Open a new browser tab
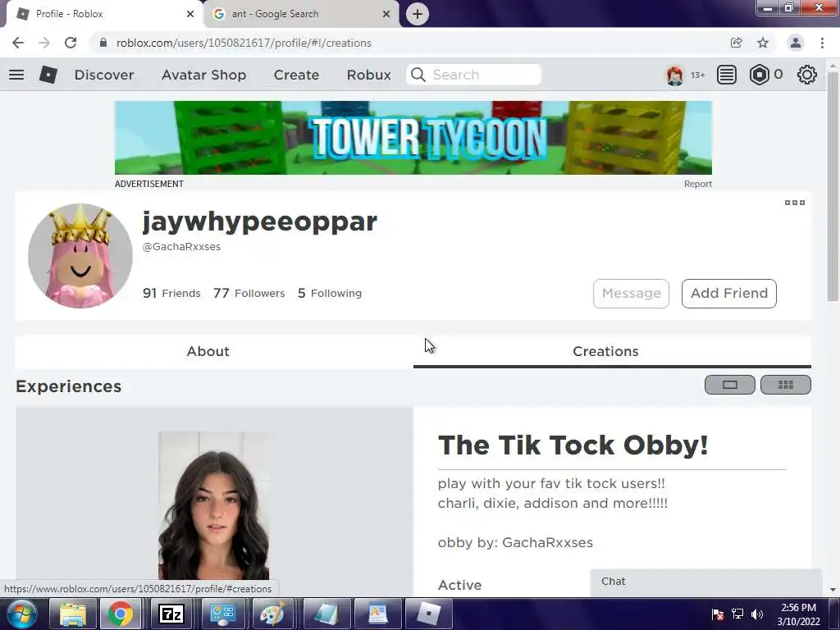The height and width of the screenshot is (630, 840). [418, 14]
